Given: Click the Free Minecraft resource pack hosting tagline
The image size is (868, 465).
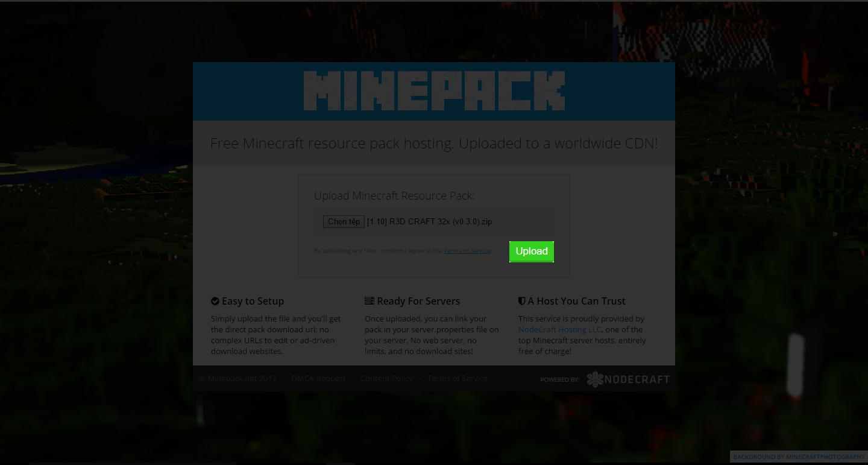Looking at the screenshot, I should point(434,144).
